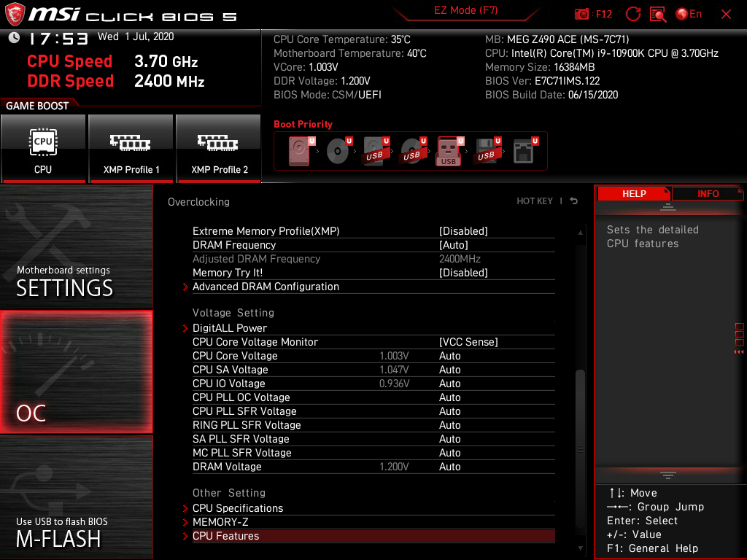Select the highlighted USB key boot device icon
747x560 pixels.
449,151
